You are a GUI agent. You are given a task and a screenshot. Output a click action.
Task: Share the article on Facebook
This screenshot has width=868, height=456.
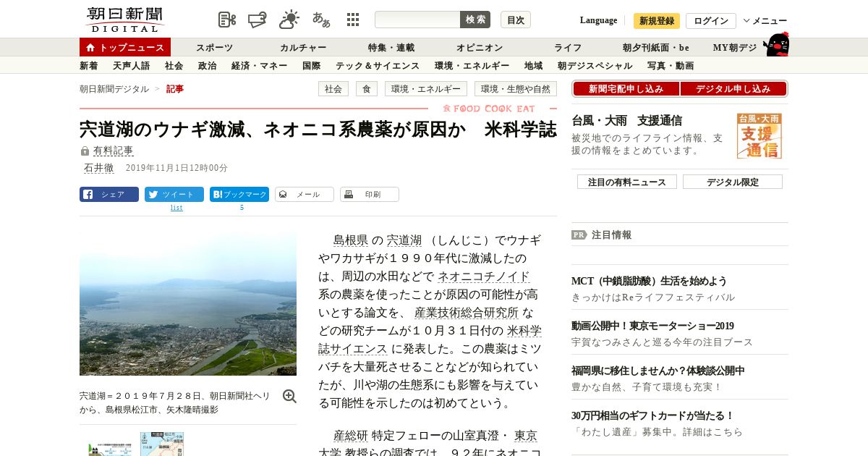coord(109,195)
